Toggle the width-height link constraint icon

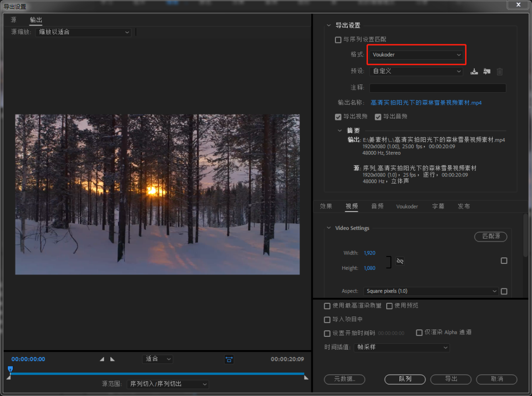tap(400, 261)
